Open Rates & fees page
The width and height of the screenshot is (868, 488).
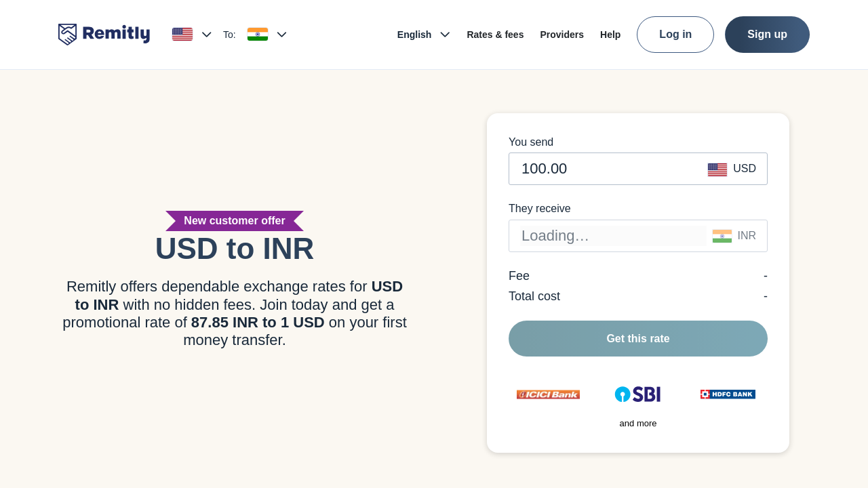click(495, 35)
